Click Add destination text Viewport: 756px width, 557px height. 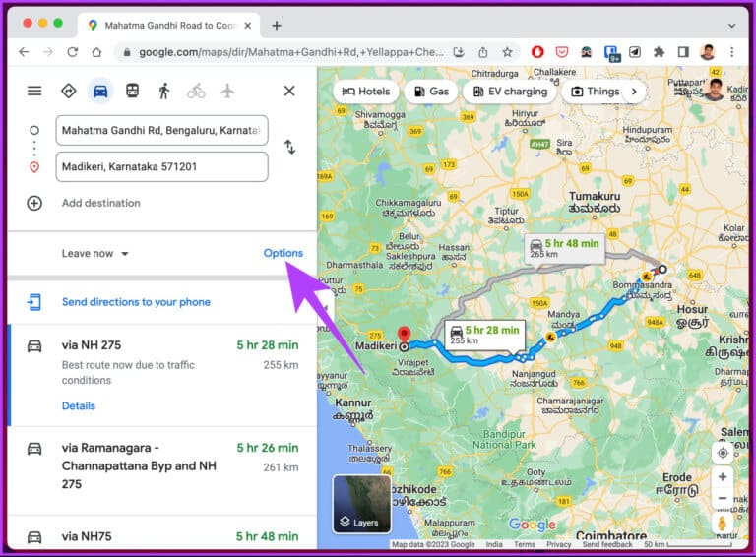coord(100,203)
